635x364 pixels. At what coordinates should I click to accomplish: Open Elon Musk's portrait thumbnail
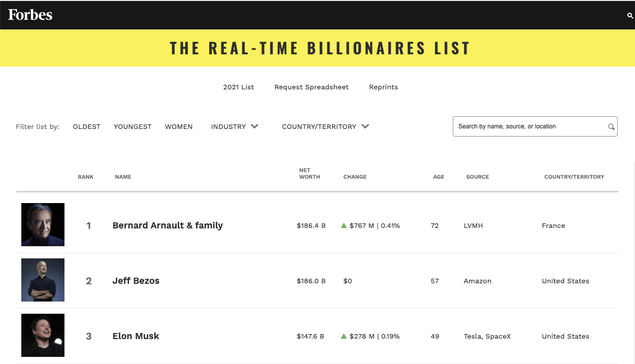coord(43,335)
